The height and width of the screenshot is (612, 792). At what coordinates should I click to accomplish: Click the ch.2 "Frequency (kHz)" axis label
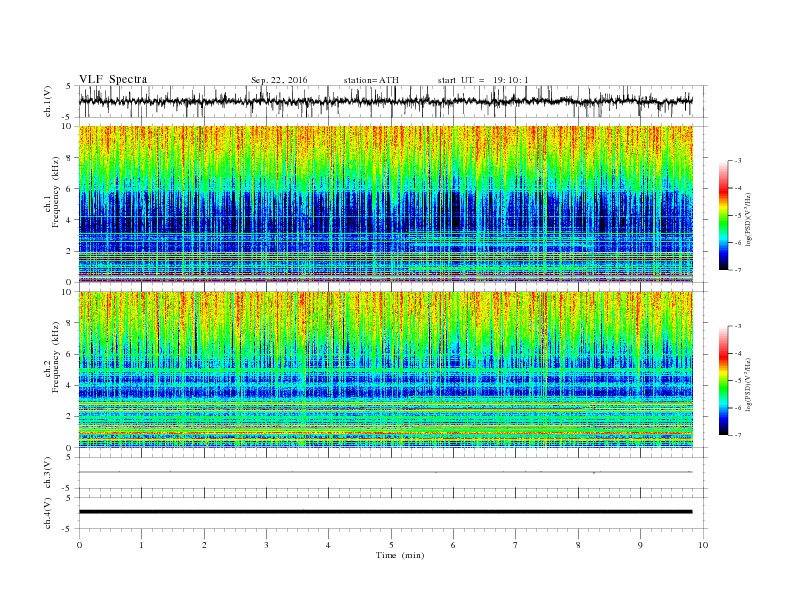coord(55,357)
